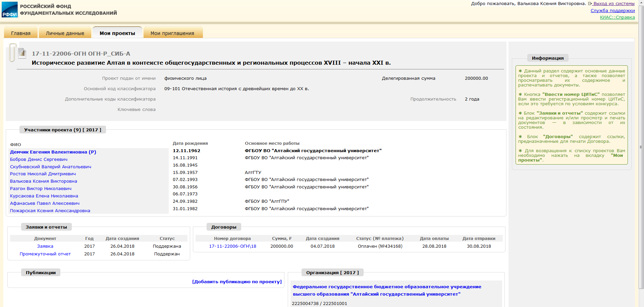
Task: Click the vertical page scrollbar
Action: pos(641,147)
